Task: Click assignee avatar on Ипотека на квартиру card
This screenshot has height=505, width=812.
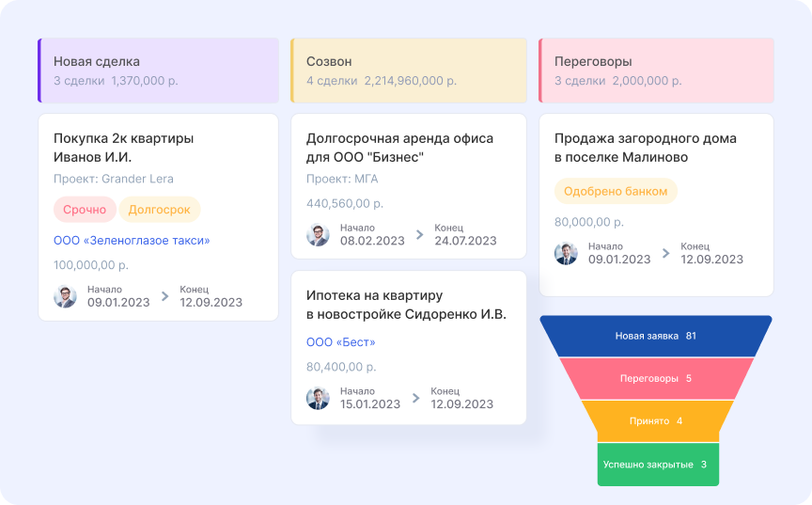Action: 319,398
